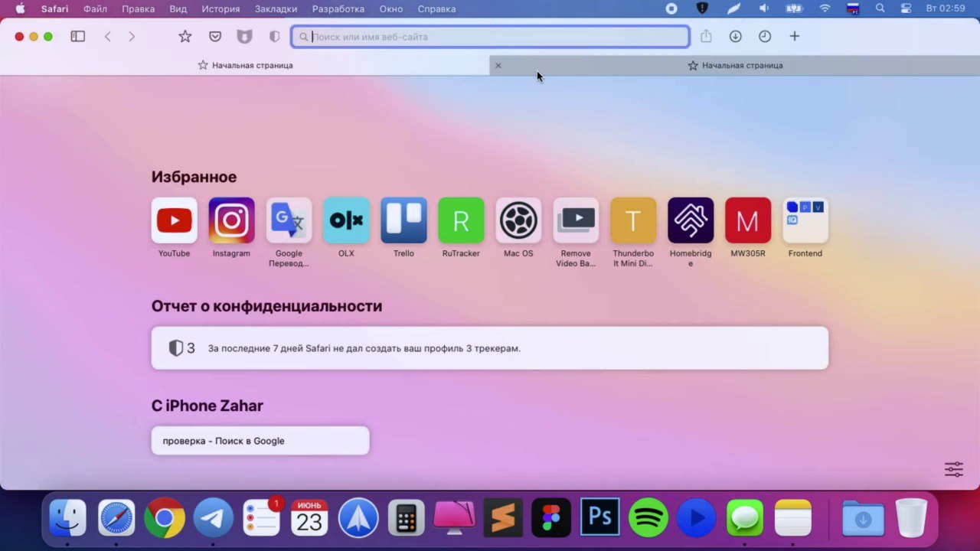Click the С iPhone Zahar heading

point(207,406)
